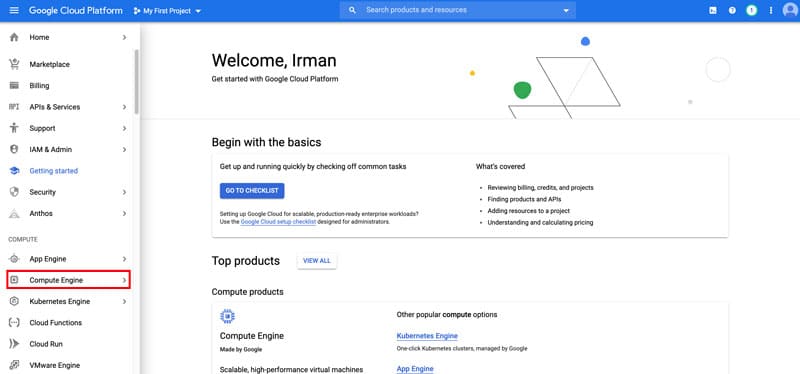Expand the search bar dropdown arrow
800x374 pixels.
click(566, 11)
